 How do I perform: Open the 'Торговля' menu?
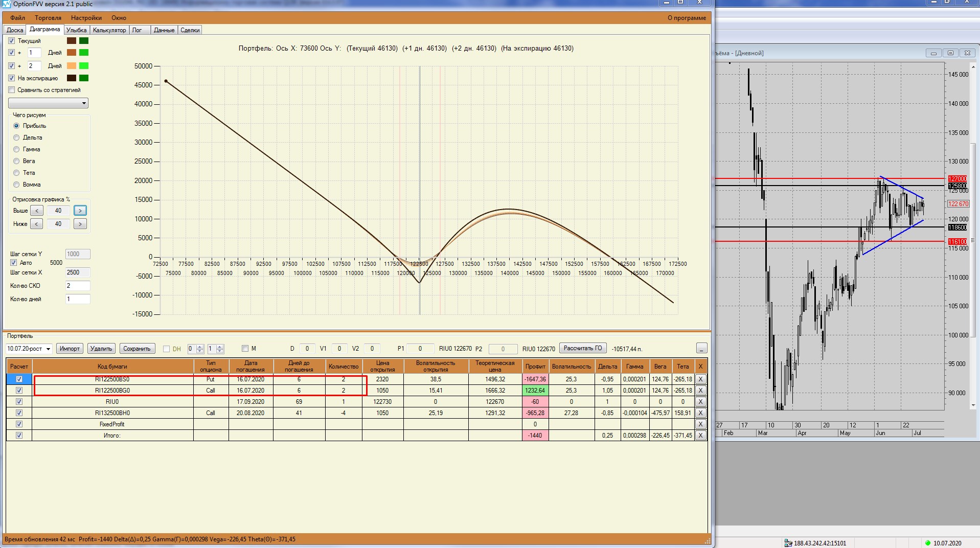pyautogui.click(x=48, y=18)
